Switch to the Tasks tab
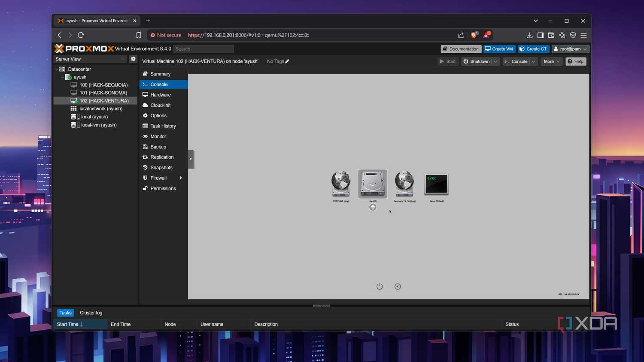The height and width of the screenshot is (362, 644). (65, 313)
